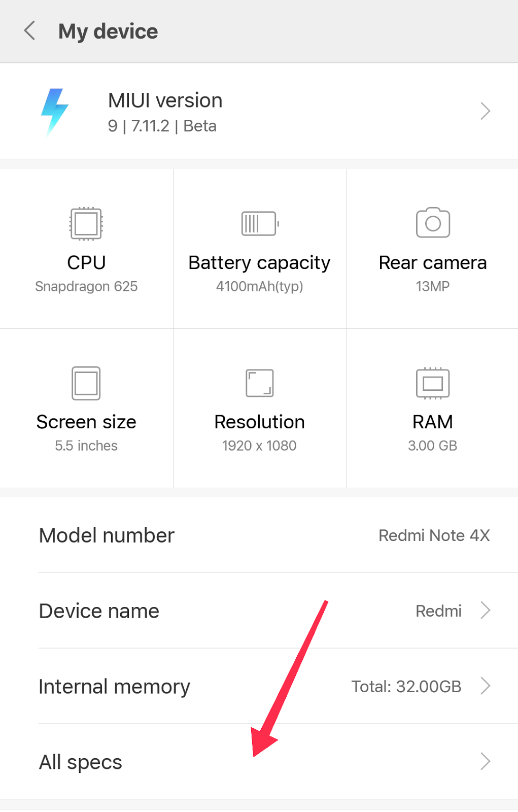
Task: Tap the 4100mAh(typ) battery value
Action: (260, 286)
